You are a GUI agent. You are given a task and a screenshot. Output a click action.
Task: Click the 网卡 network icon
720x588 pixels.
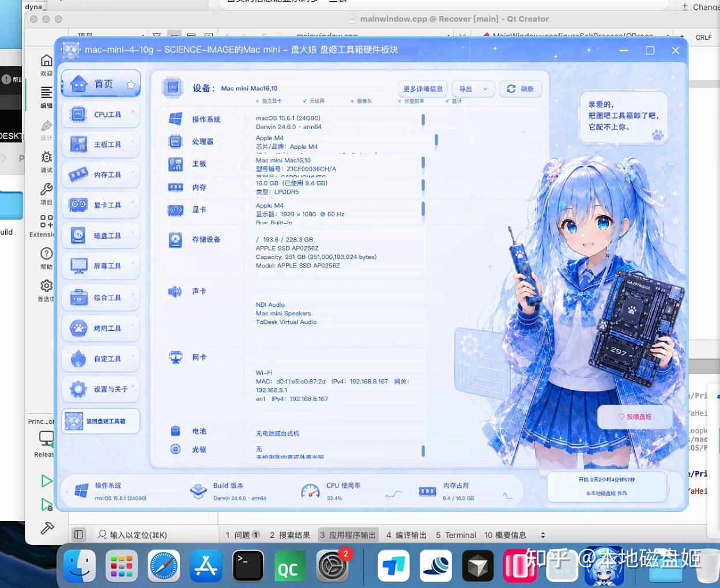pos(175,358)
